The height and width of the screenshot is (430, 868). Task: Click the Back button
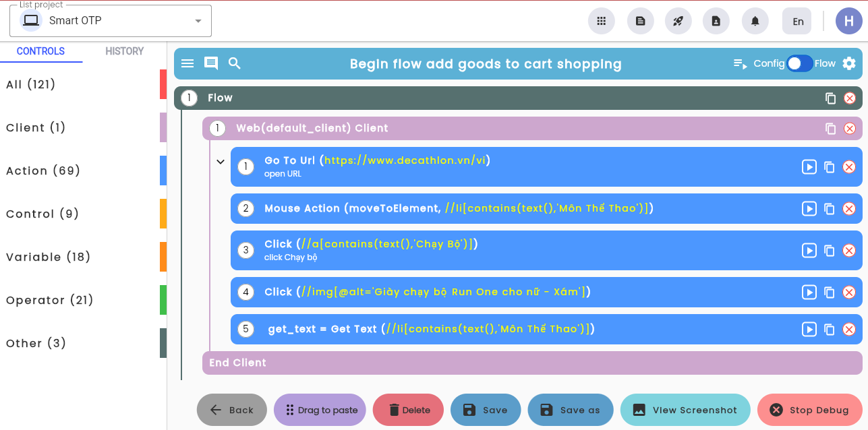tap(232, 410)
